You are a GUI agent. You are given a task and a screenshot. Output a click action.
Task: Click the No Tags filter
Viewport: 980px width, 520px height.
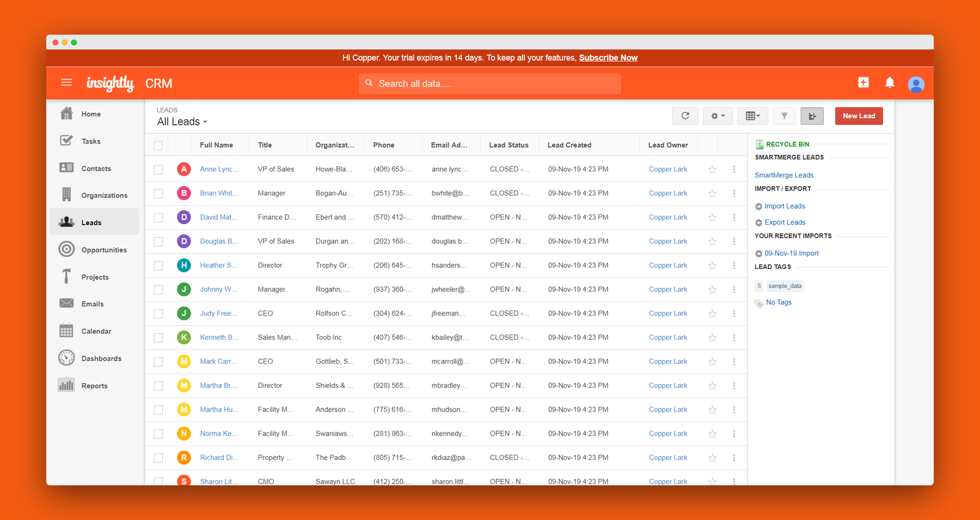pyautogui.click(x=778, y=303)
